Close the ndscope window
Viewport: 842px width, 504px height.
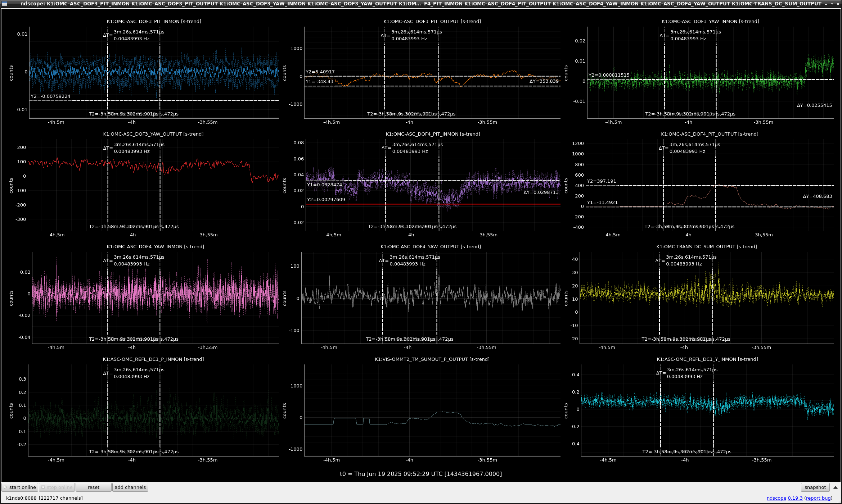tap(838, 4)
